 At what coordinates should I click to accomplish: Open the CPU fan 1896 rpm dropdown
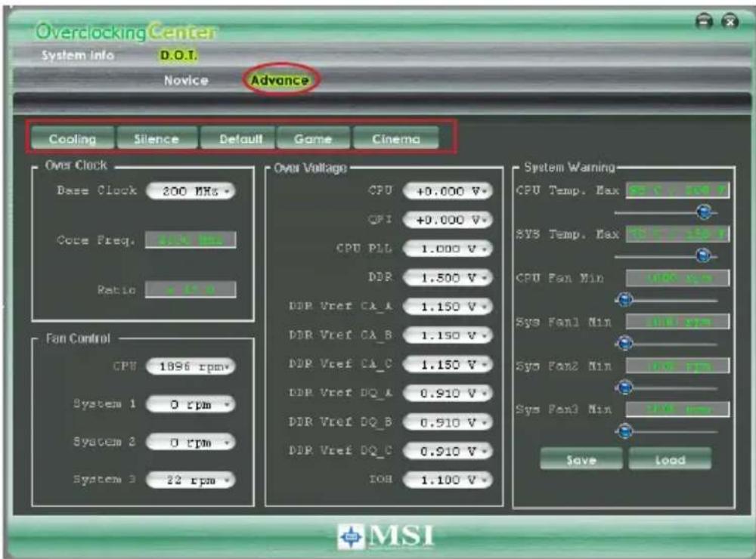point(191,366)
